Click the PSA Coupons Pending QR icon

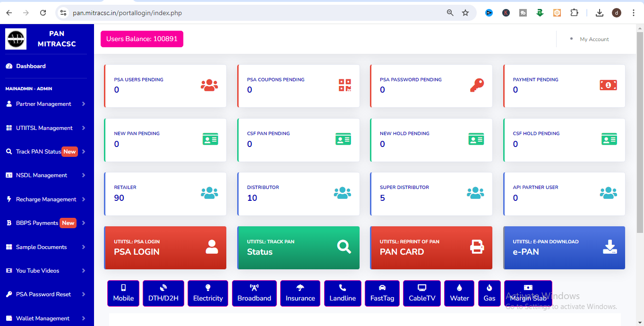[x=345, y=86]
